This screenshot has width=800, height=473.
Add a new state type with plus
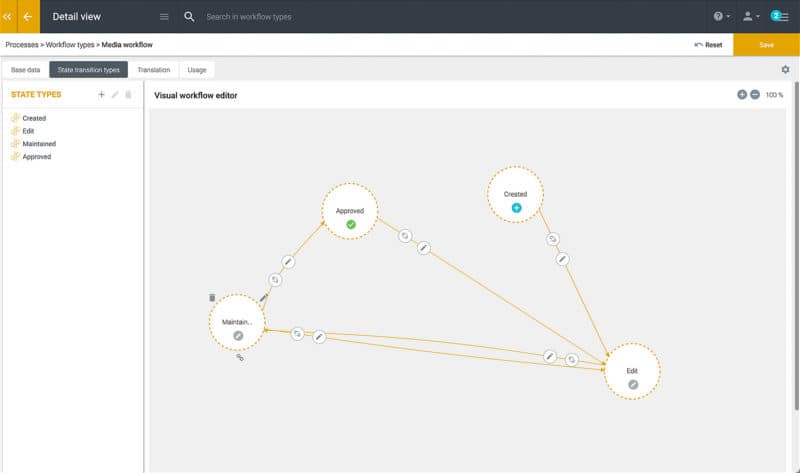click(x=101, y=94)
